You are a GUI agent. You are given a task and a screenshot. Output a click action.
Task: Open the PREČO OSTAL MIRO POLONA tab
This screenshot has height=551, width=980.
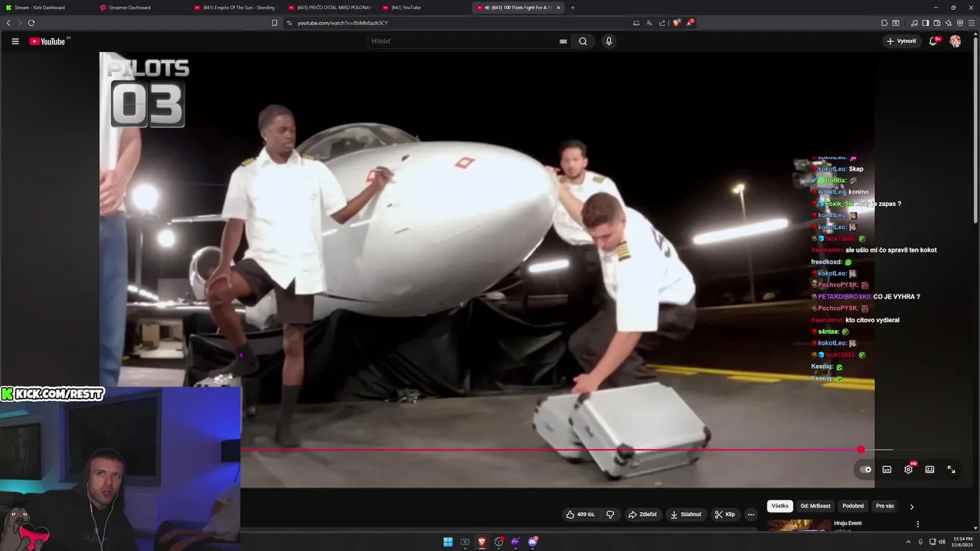tap(329, 8)
